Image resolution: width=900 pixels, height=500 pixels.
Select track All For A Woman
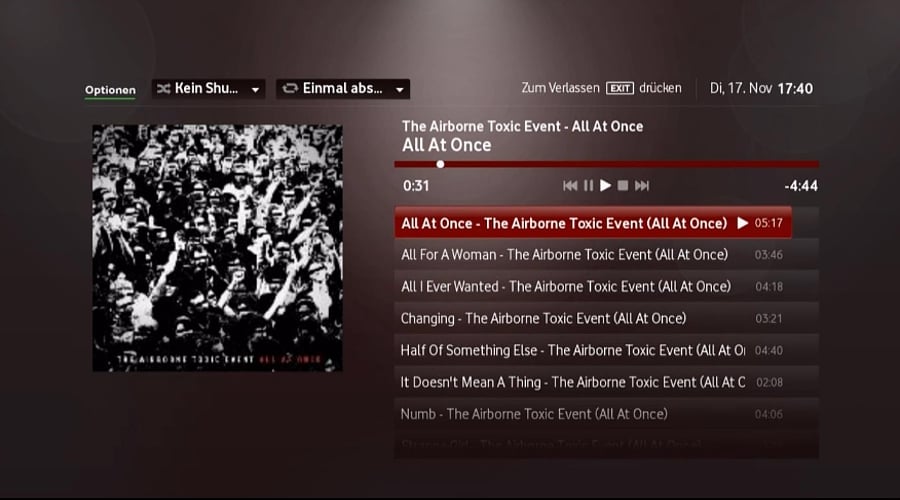606,254
